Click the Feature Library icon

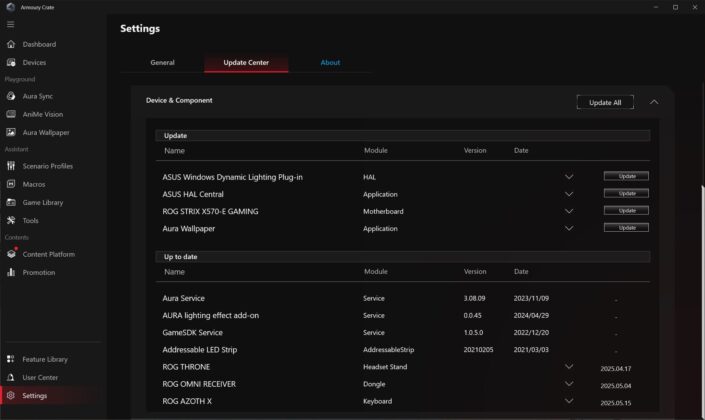[10, 359]
